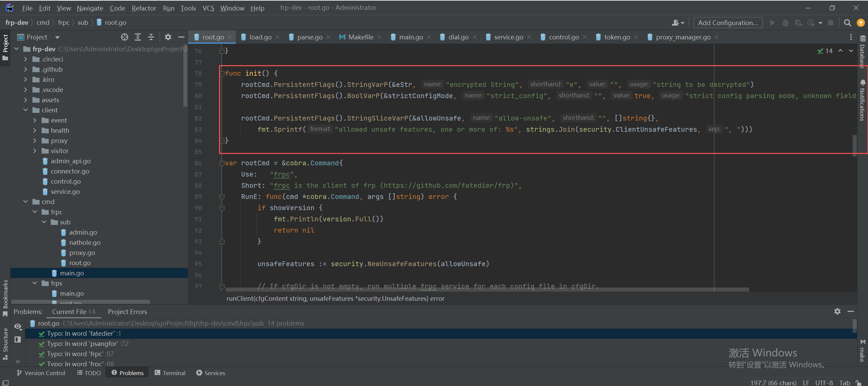The width and height of the screenshot is (868, 386).
Task: Open Project panel settings gear
Action: tap(168, 37)
